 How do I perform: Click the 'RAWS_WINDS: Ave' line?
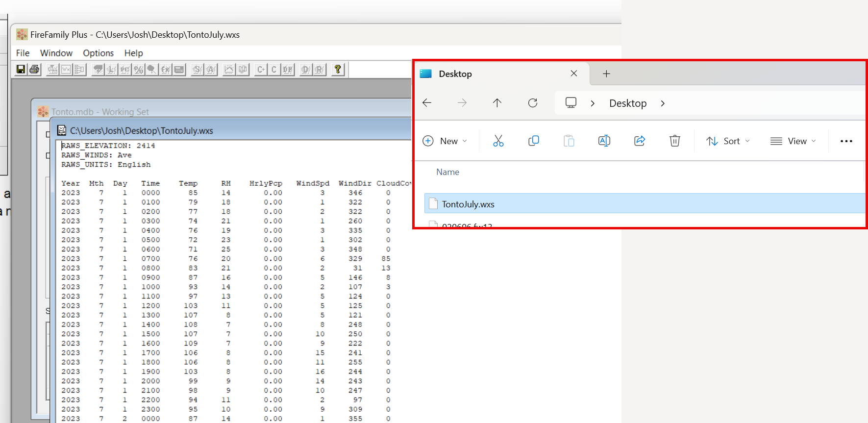pos(96,155)
